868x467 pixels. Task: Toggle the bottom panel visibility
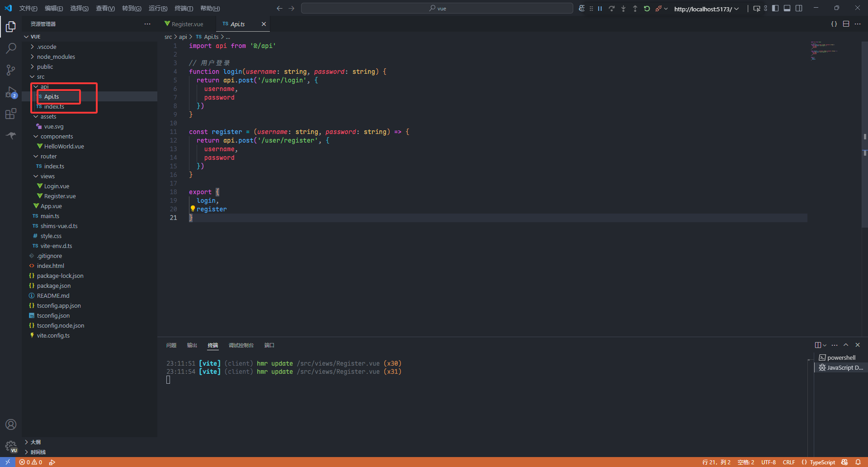(x=787, y=9)
